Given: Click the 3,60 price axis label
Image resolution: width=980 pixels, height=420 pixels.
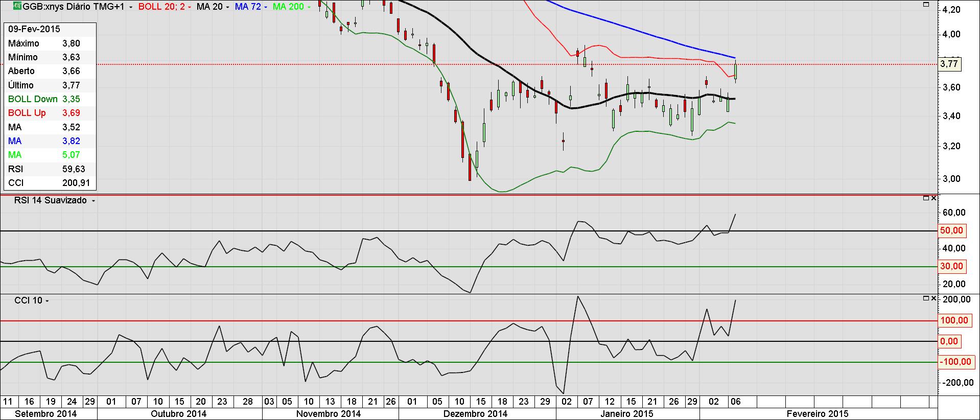Looking at the screenshot, I should [x=950, y=87].
